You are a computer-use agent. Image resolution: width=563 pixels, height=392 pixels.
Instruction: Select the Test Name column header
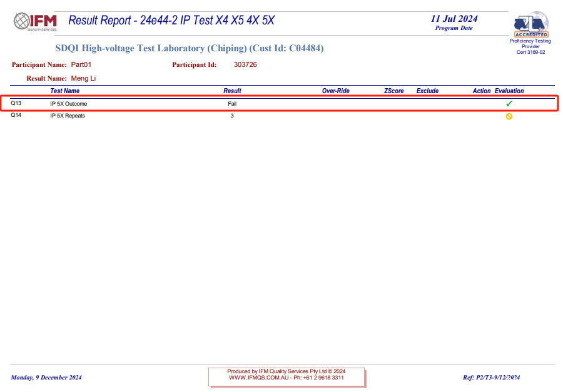[x=65, y=91]
